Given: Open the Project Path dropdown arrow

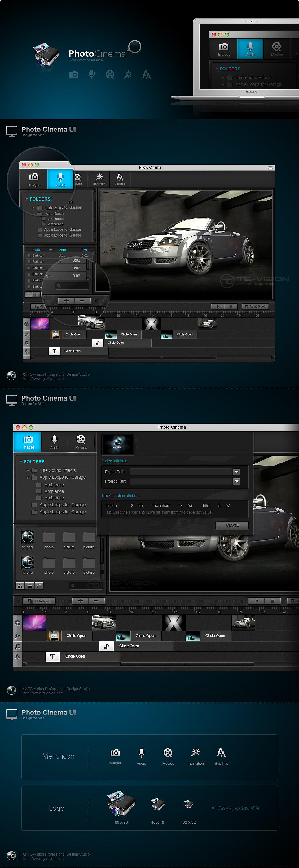Looking at the screenshot, I should [237, 481].
